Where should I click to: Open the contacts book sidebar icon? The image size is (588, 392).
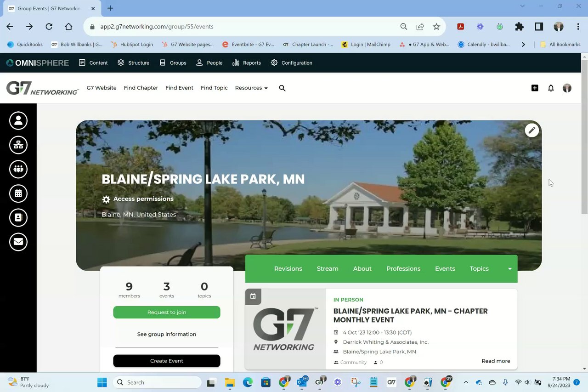click(x=18, y=218)
